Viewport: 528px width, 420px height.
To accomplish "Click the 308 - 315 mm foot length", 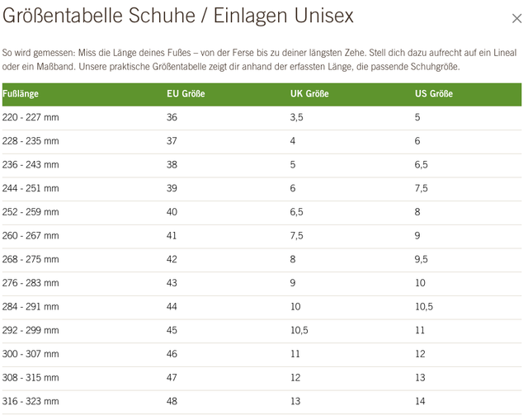I will (x=31, y=378).
